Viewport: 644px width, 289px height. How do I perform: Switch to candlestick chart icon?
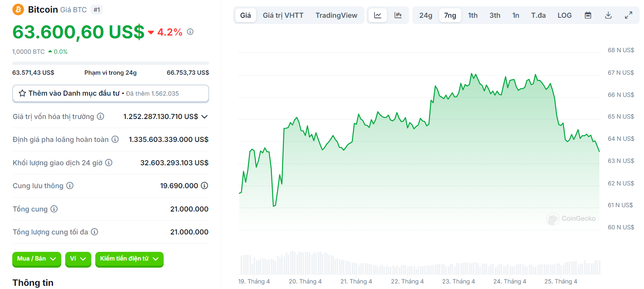coord(398,15)
